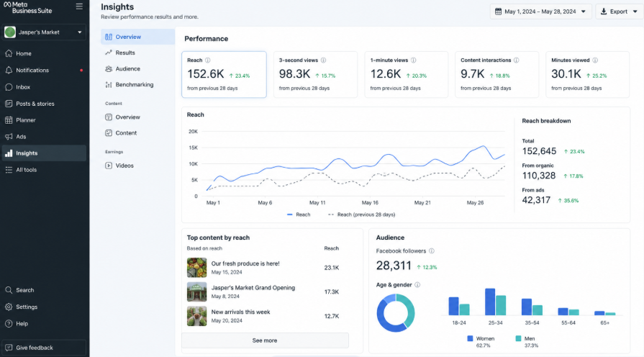Open the date range dropdown
The height and width of the screenshot is (357, 644).
[x=540, y=12]
